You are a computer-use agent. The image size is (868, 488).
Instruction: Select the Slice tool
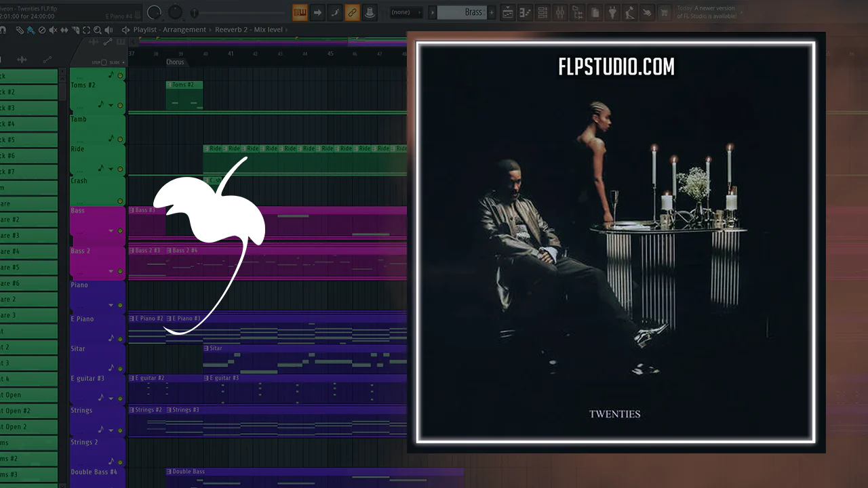(x=75, y=30)
